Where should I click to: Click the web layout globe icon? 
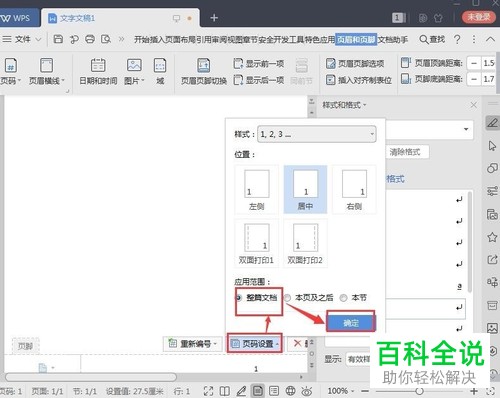290,391
